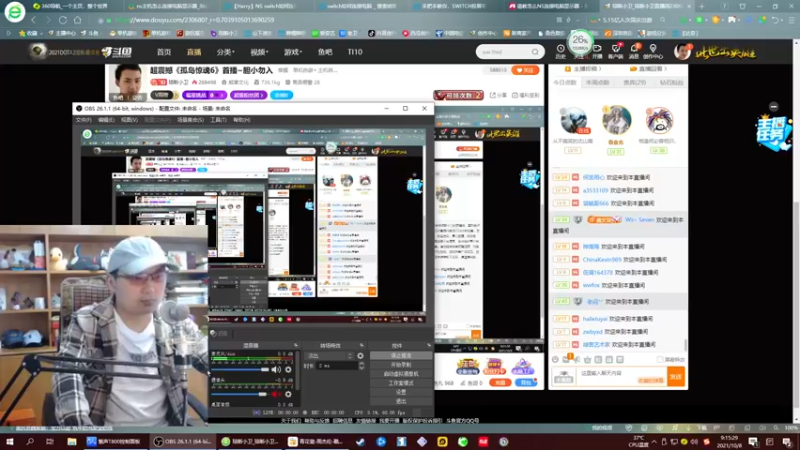Reload the browser page

[63, 20]
